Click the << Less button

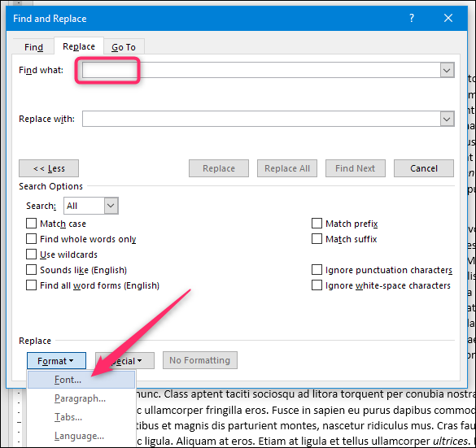pos(49,168)
